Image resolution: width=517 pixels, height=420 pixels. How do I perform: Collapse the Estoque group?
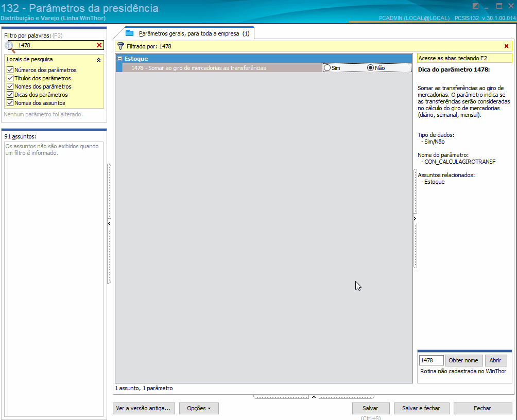pyautogui.click(x=120, y=58)
